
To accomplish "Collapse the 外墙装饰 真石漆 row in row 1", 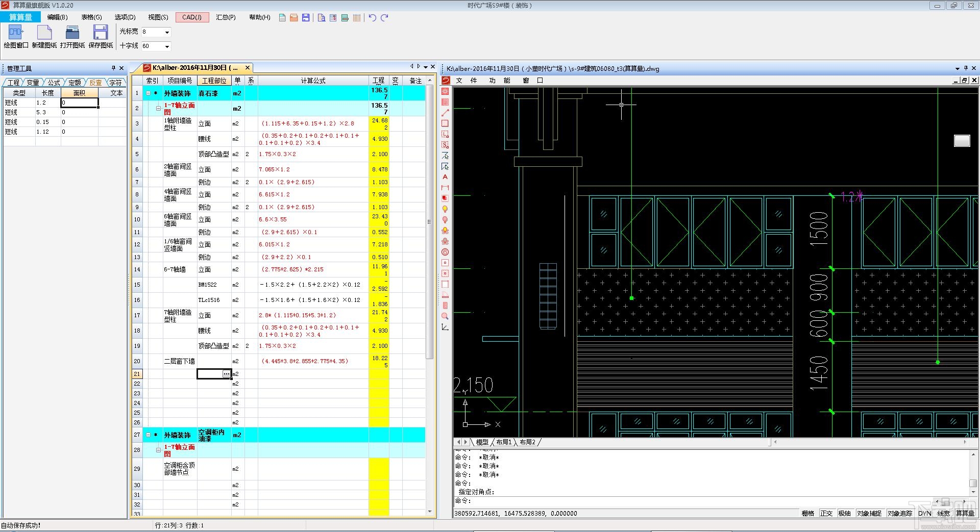I will pos(149,93).
